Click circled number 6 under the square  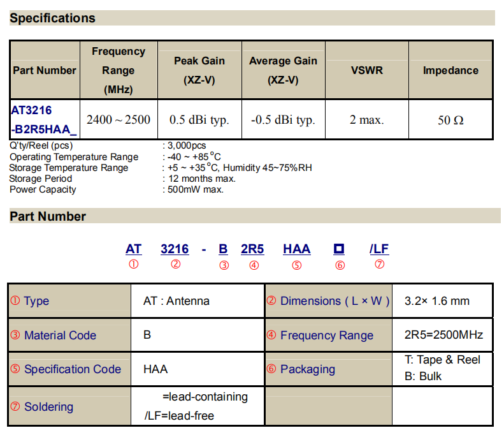pyautogui.click(x=340, y=265)
